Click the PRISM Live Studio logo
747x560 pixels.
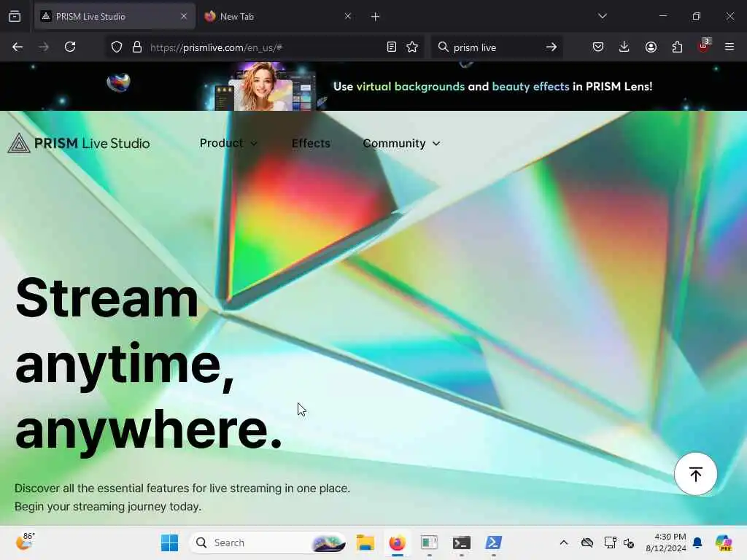[x=79, y=143]
